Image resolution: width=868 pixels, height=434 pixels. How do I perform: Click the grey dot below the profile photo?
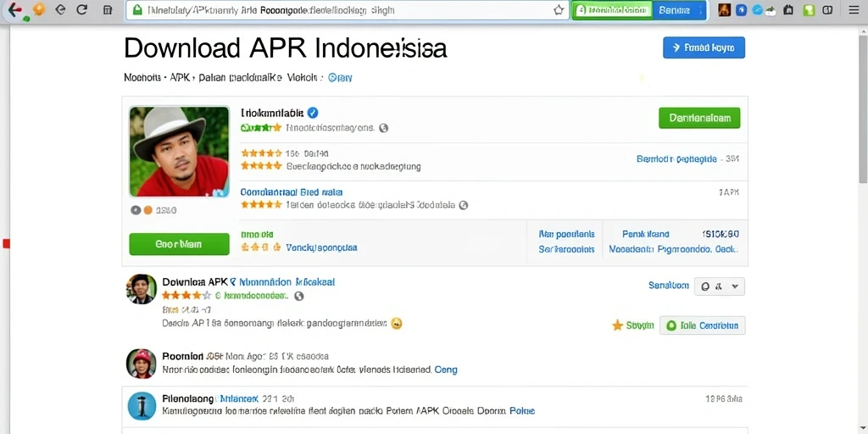136,210
